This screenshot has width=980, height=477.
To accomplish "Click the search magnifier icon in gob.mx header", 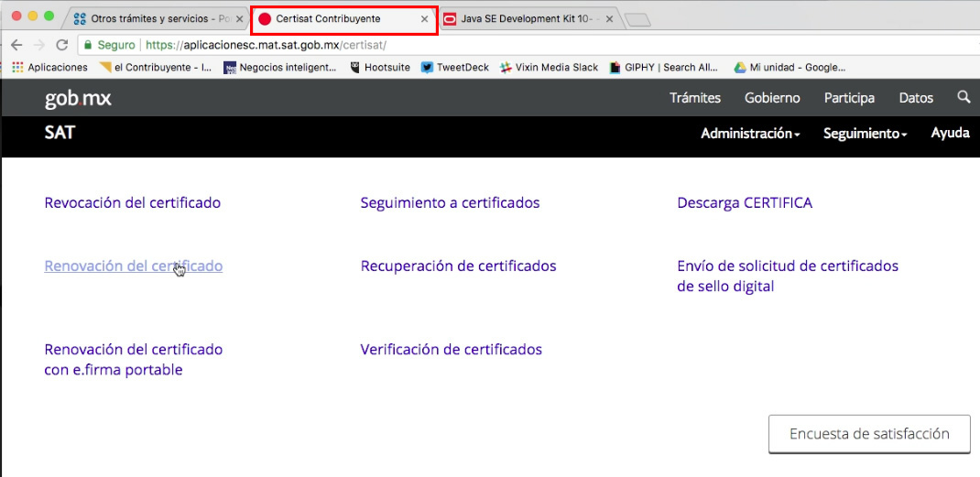I will click(x=963, y=97).
